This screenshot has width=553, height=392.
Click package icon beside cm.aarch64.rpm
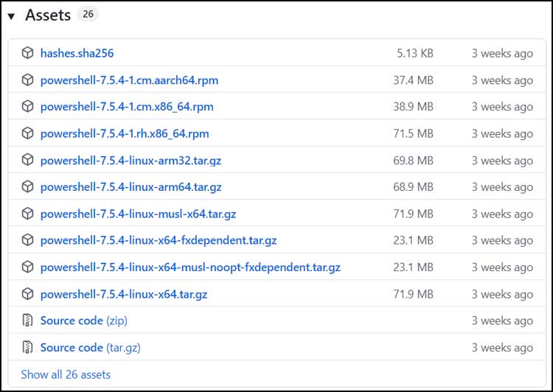click(x=27, y=80)
